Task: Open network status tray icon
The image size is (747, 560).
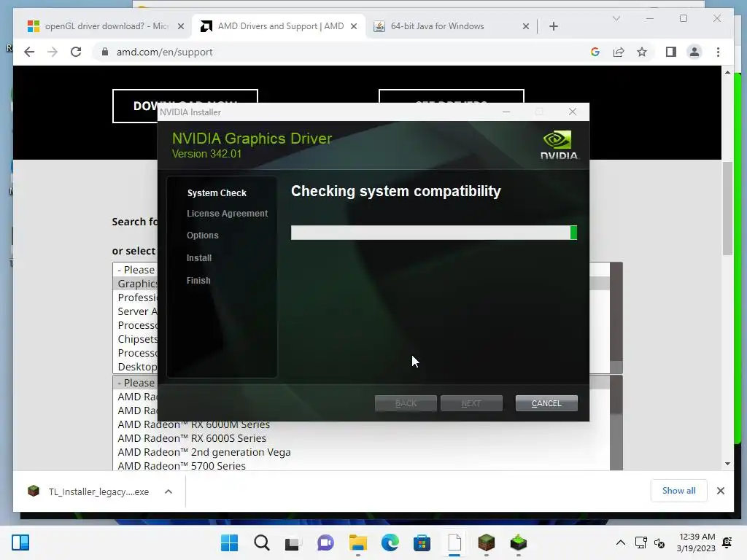Action: (640, 542)
